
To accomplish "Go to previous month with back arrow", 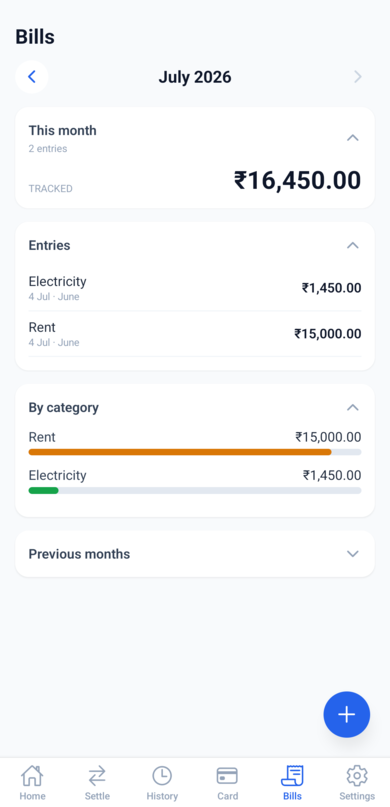I will coord(32,77).
